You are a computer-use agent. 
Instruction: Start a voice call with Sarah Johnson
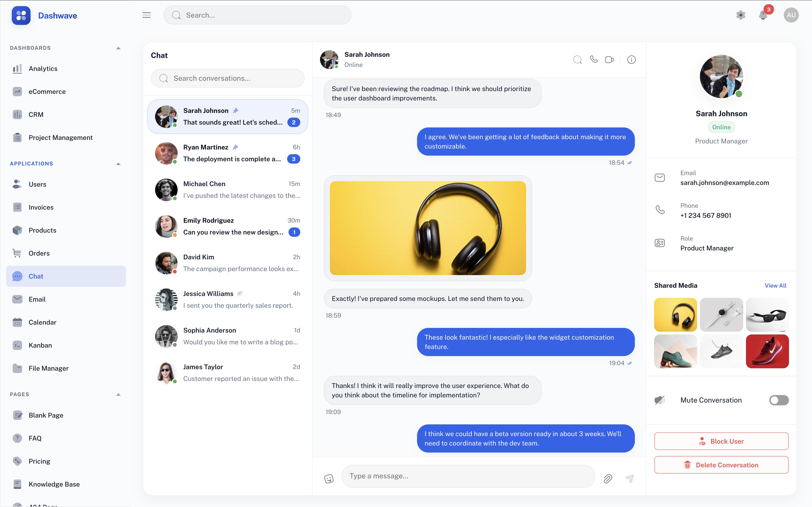[x=593, y=59]
